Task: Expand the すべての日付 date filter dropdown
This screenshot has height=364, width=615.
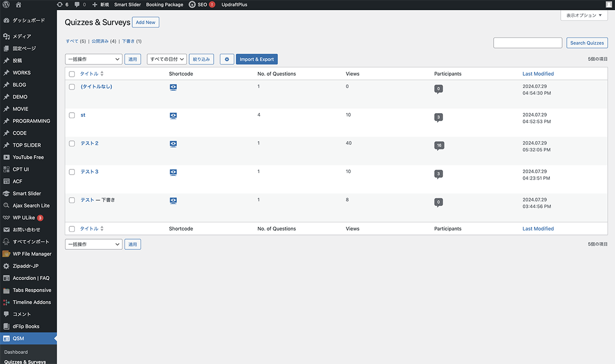Action: click(x=167, y=59)
